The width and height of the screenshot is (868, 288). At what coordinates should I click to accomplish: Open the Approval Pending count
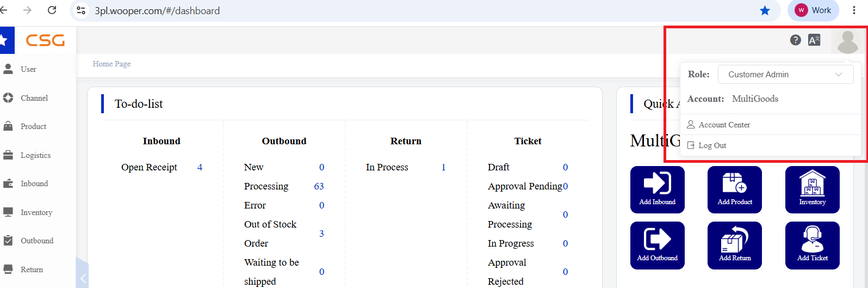point(565,186)
